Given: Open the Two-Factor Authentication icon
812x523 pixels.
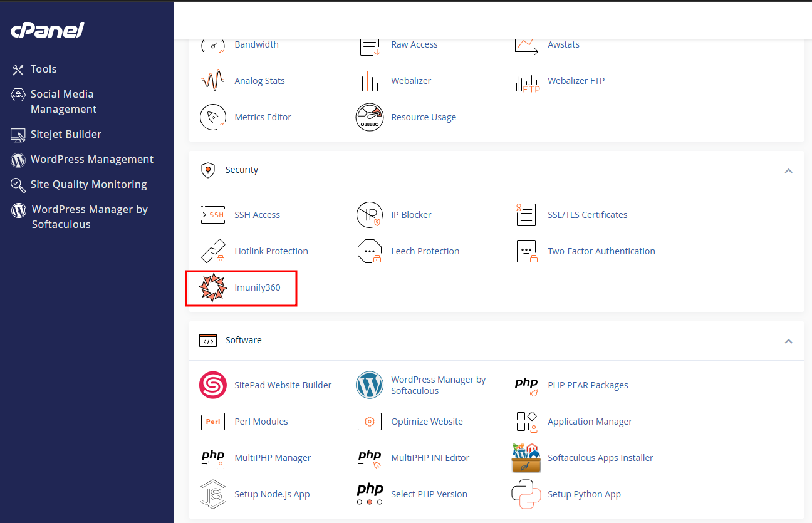Looking at the screenshot, I should tap(526, 251).
